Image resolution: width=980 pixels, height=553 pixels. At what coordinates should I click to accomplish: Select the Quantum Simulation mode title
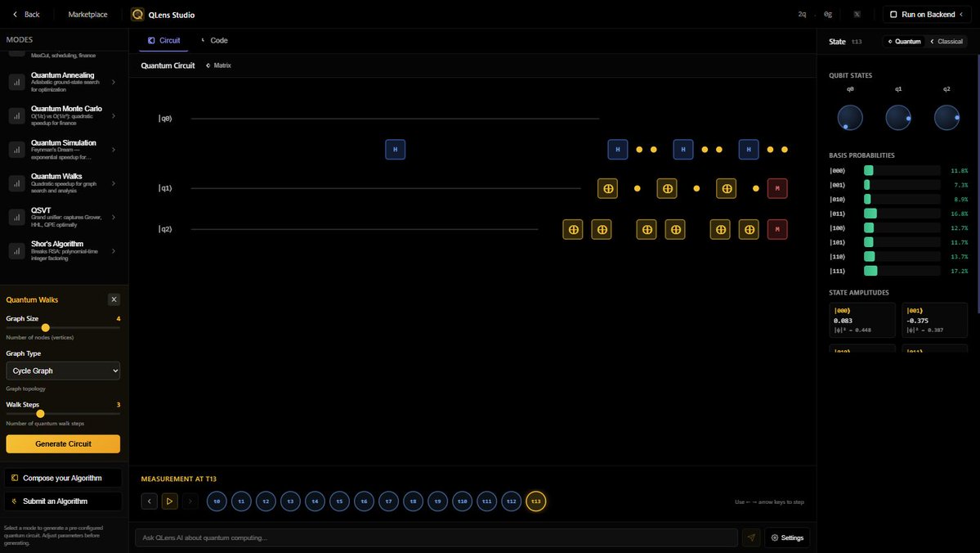pos(64,142)
